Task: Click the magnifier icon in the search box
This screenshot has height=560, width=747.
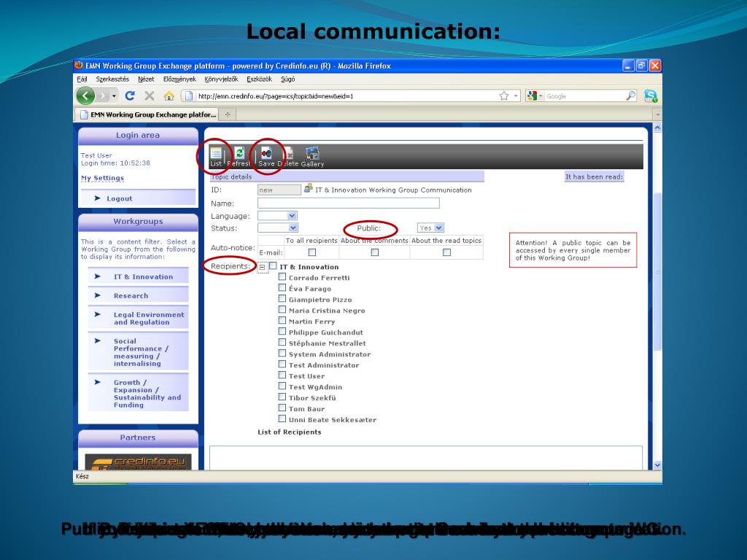Action: (x=631, y=96)
